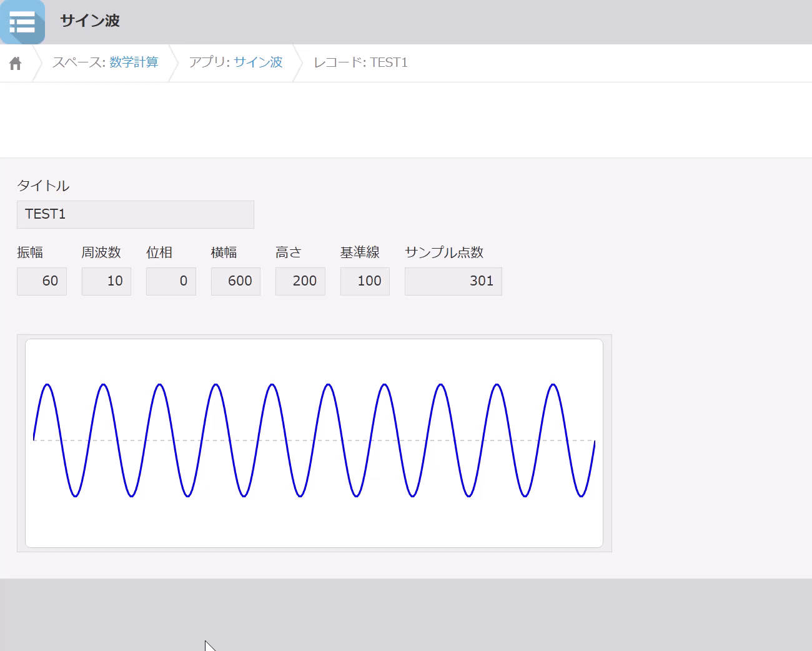Click the サイン波 header title
The image size is (812, 651).
tap(90, 21)
